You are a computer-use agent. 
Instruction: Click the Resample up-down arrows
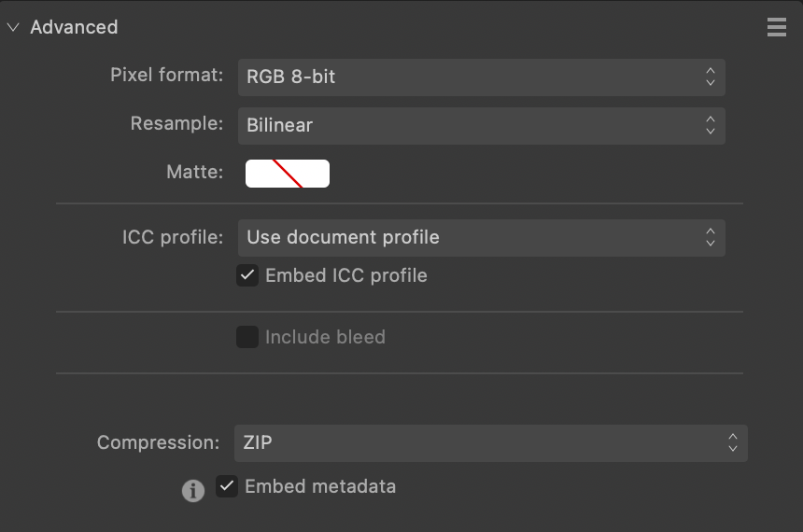tap(711, 125)
